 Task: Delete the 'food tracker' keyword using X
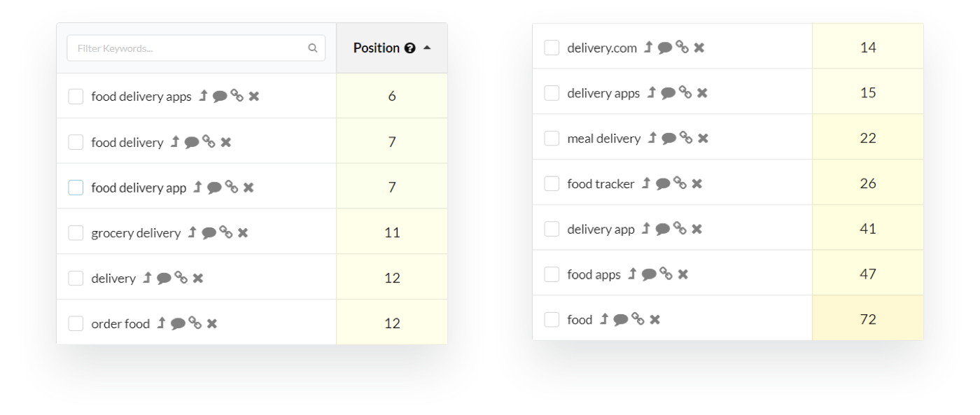tap(697, 184)
